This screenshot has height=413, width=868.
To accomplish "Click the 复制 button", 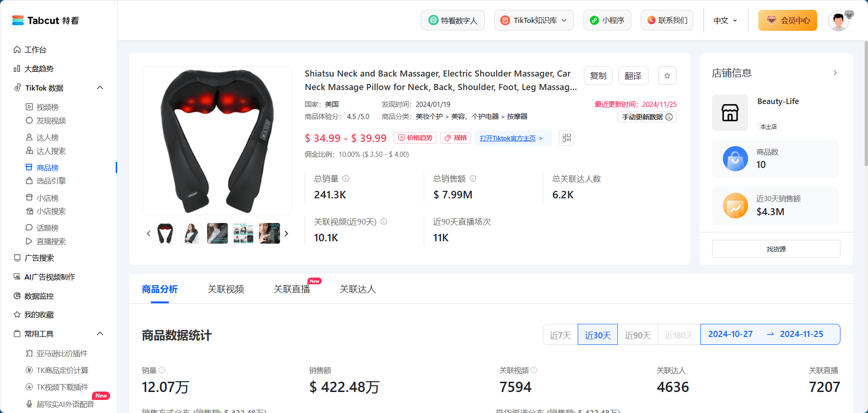I will [598, 76].
